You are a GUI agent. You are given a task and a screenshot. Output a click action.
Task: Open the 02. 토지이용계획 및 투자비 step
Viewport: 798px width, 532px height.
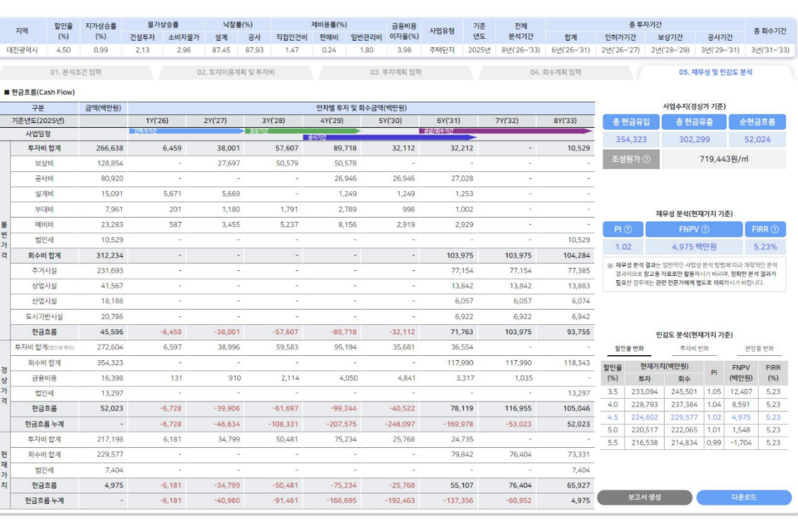235,72
